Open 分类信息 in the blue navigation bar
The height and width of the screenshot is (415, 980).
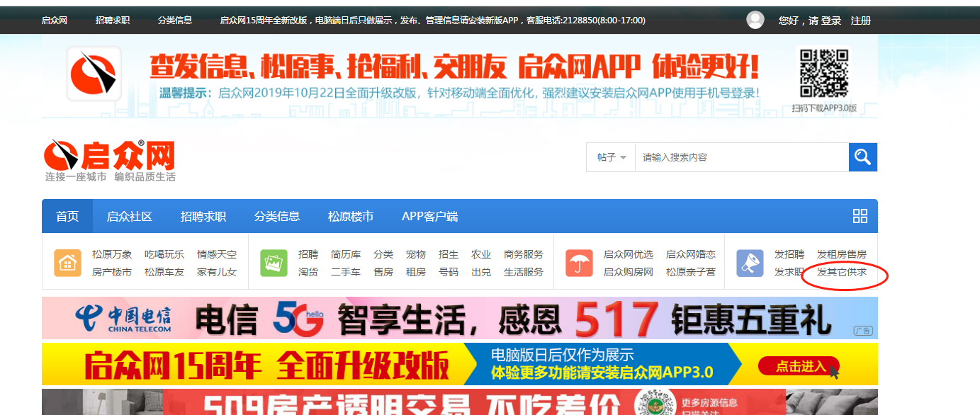[277, 216]
